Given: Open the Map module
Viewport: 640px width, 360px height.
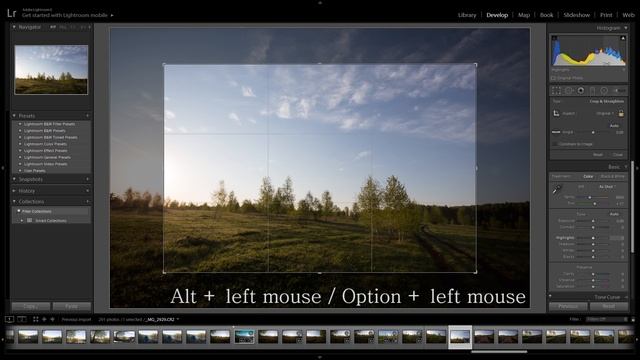Looking at the screenshot, I should click(524, 15).
